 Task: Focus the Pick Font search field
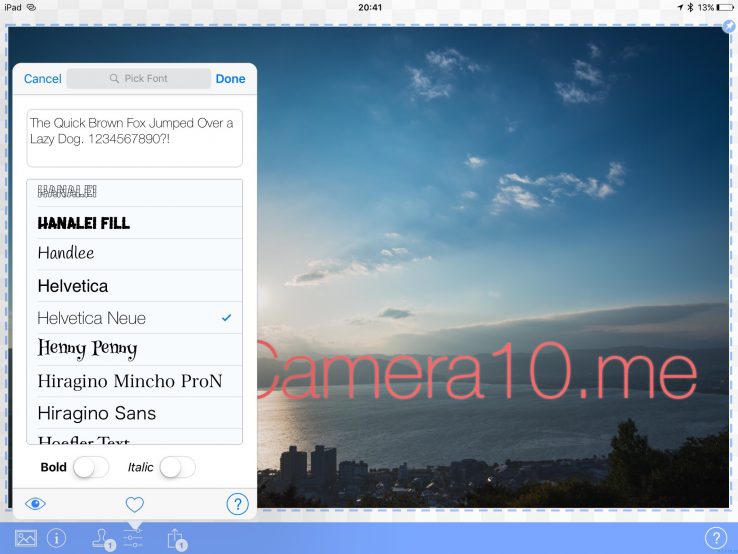[138, 79]
